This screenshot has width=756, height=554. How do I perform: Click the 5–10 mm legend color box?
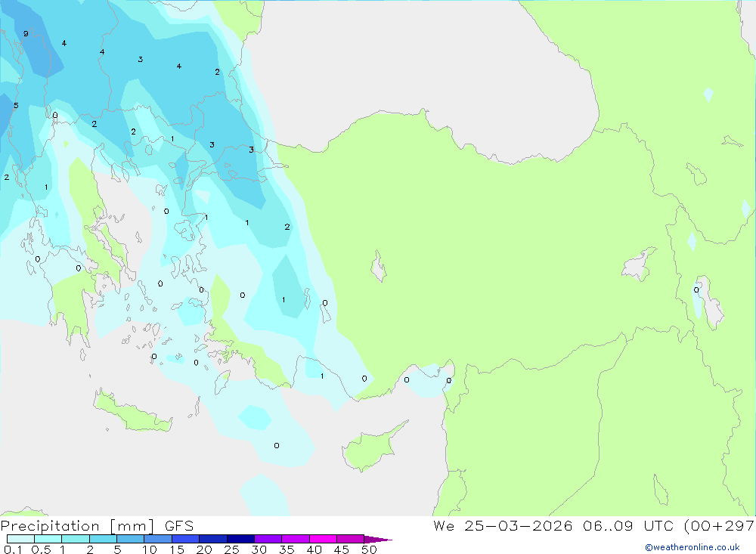tap(130, 539)
